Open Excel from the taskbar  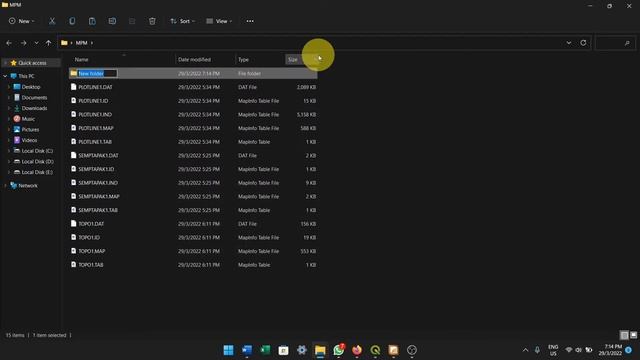tap(265, 350)
